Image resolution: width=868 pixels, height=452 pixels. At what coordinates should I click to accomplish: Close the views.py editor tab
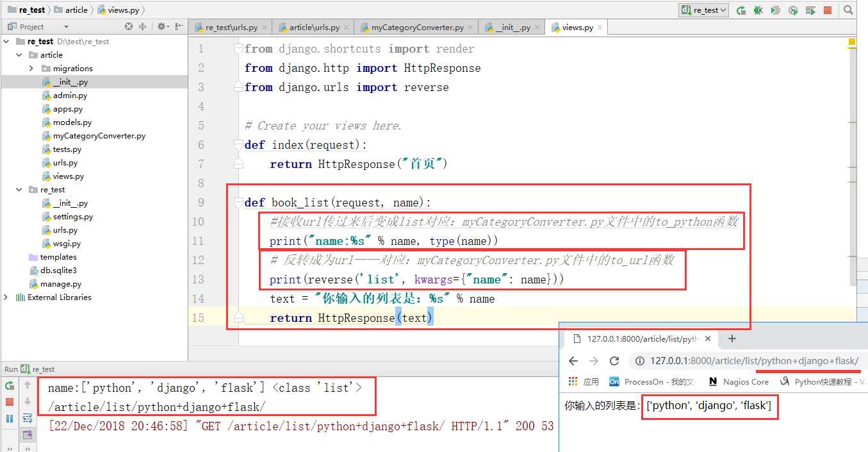tap(600, 28)
